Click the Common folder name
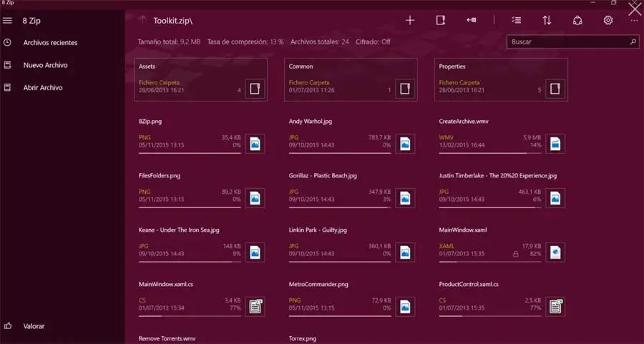The height and width of the screenshot is (344, 644). pos(301,67)
